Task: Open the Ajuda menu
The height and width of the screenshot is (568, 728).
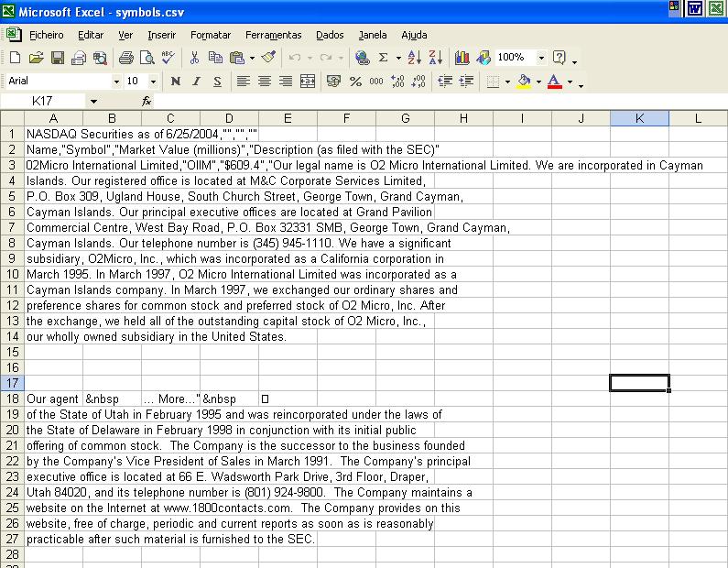Action: pyautogui.click(x=414, y=35)
